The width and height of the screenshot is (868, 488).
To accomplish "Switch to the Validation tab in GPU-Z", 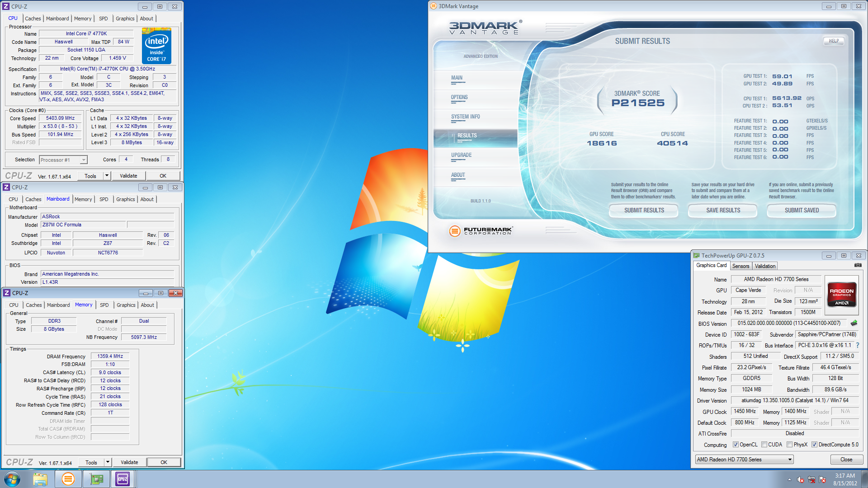I will tap(765, 266).
